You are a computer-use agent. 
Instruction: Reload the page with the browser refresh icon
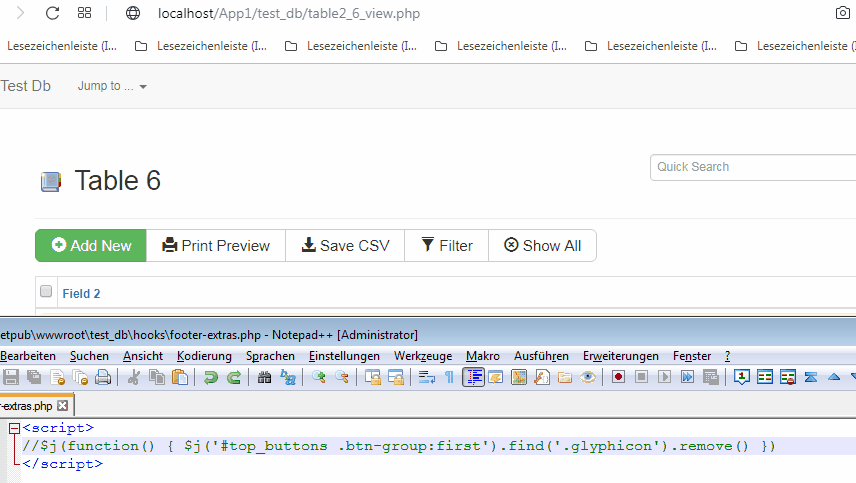click(52, 13)
